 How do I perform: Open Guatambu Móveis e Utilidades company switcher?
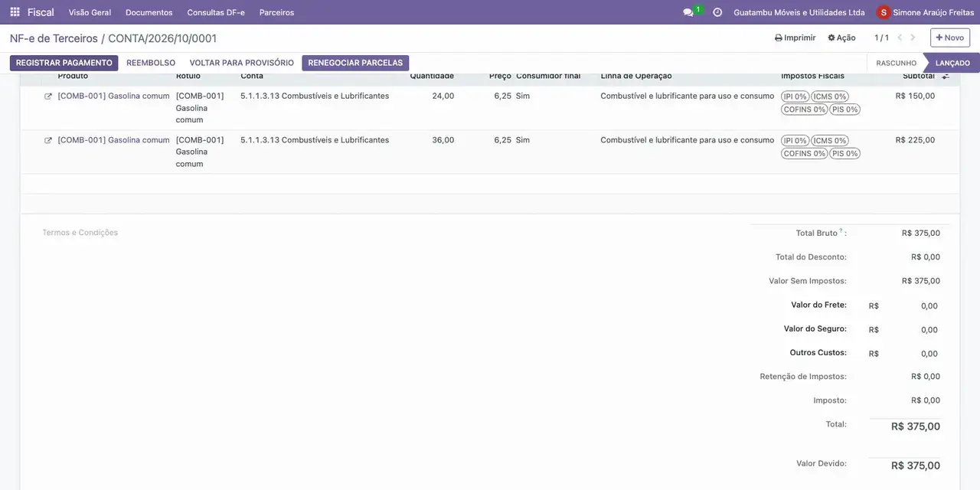[799, 12]
